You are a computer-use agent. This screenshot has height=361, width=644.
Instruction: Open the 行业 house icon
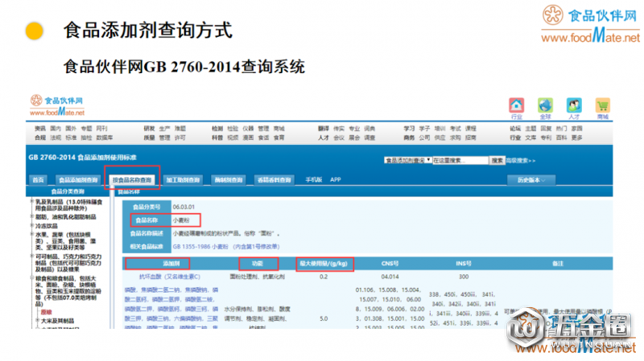[516, 105]
